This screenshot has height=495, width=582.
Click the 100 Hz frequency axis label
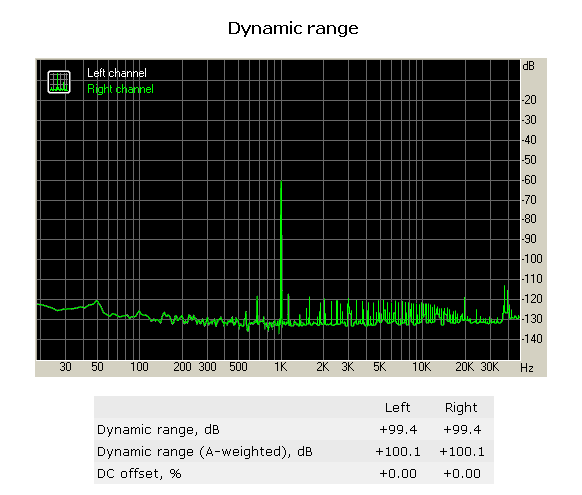(x=139, y=367)
